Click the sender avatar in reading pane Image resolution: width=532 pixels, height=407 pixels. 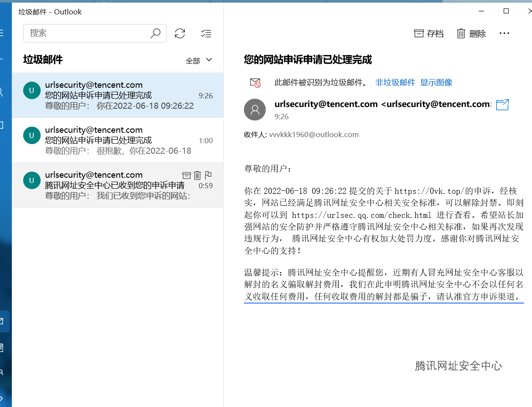point(255,110)
